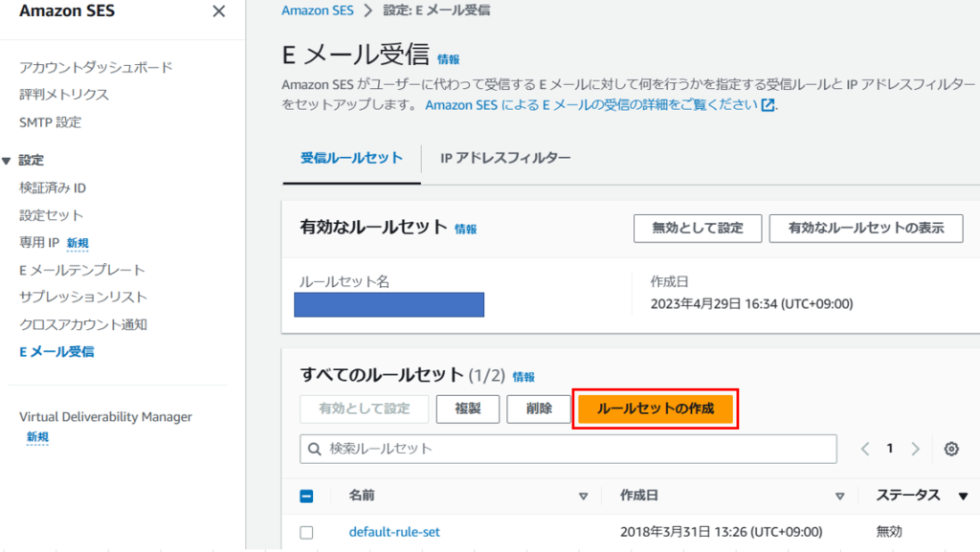Focus the 検索ルールセット search field
Screen dimensions: 980x552
pyautogui.click(x=568, y=449)
